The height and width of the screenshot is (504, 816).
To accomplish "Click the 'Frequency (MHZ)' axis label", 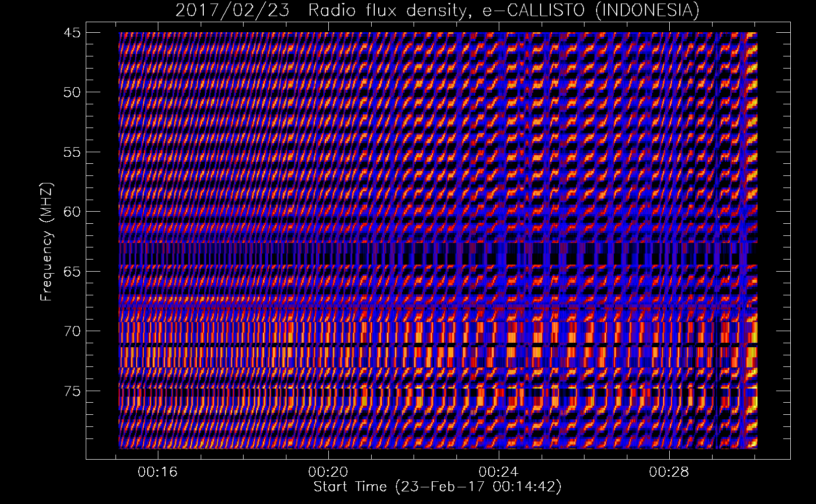I will point(46,242).
